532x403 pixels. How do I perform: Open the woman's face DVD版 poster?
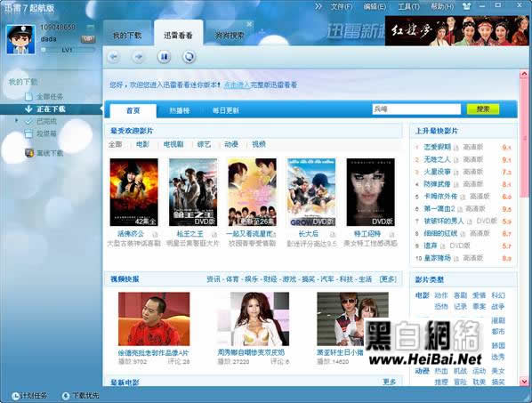tap(370, 192)
